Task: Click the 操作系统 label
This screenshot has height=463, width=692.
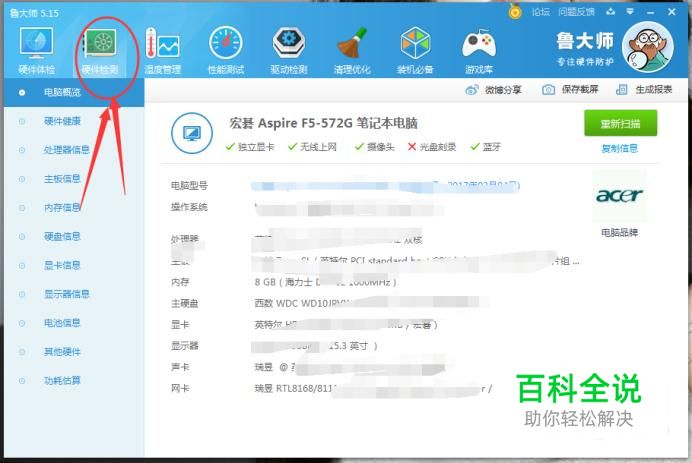Action: (x=189, y=207)
